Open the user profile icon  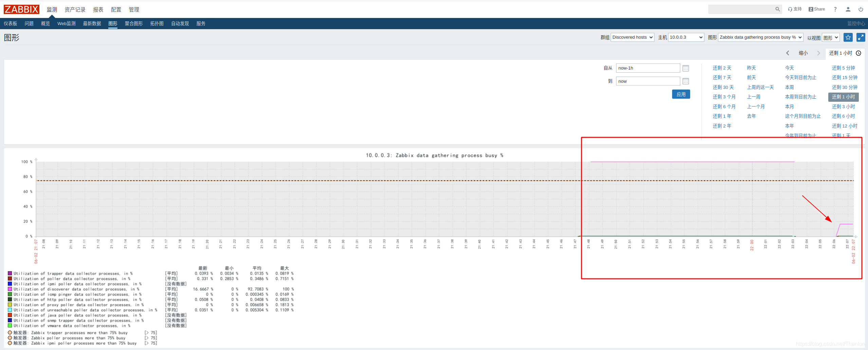pyautogui.click(x=848, y=9)
